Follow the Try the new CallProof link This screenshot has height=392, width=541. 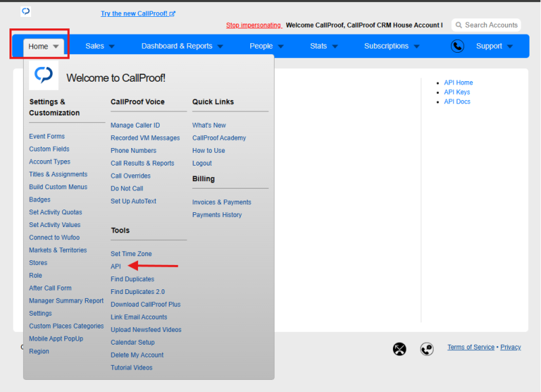click(x=138, y=14)
